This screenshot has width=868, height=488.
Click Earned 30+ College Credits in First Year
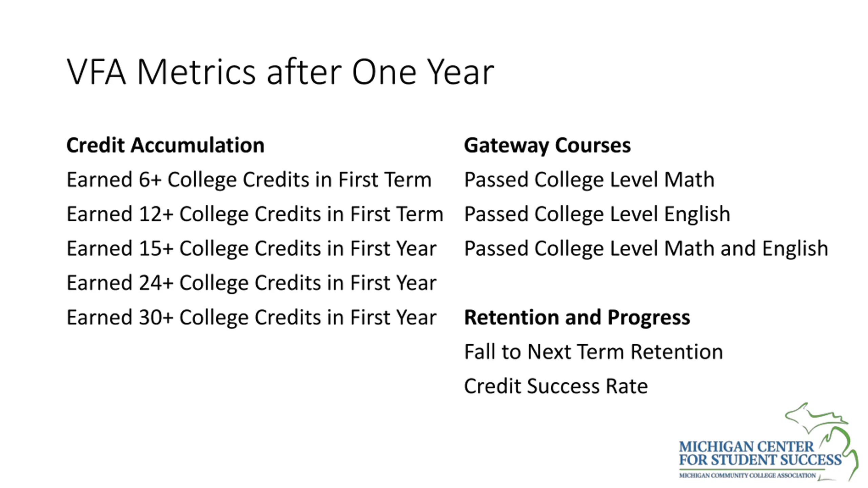point(251,318)
